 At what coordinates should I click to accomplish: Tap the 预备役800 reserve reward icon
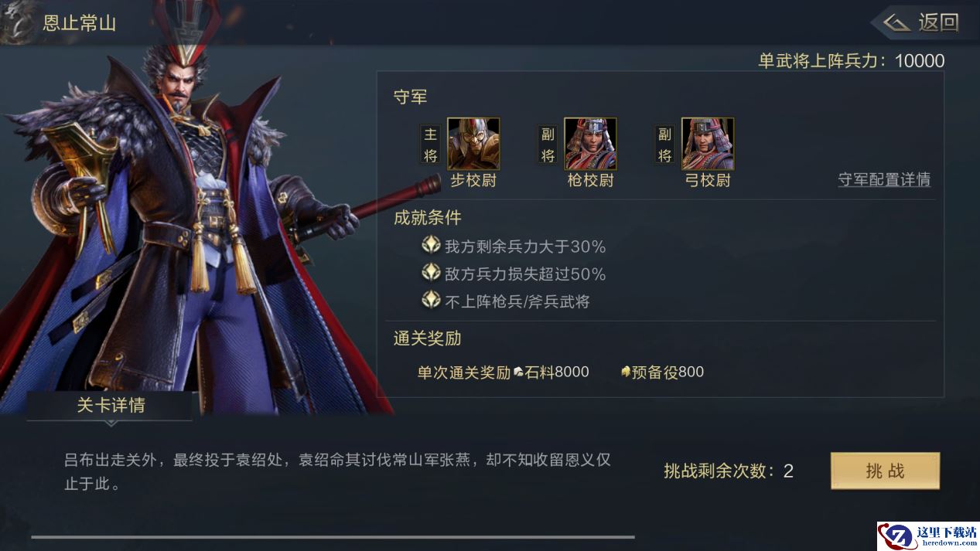click(x=626, y=372)
